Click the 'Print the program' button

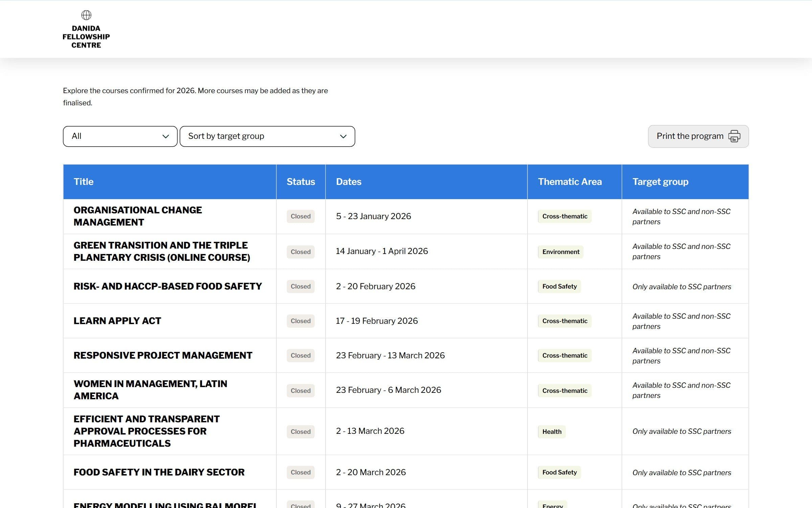click(698, 136)
